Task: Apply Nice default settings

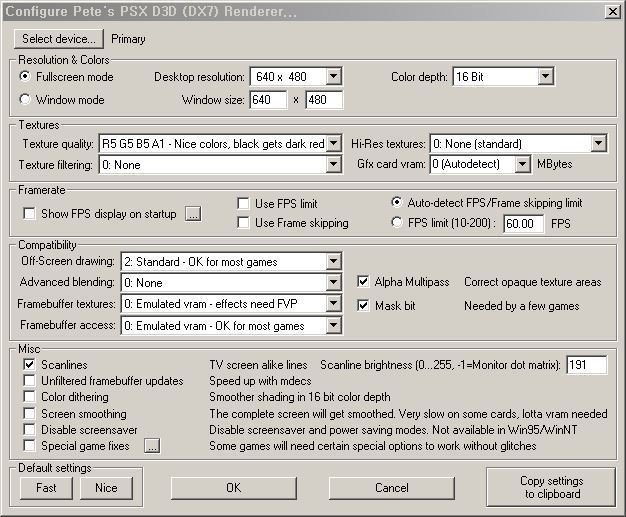Action: pyautogui.click(x=106, y=488)
